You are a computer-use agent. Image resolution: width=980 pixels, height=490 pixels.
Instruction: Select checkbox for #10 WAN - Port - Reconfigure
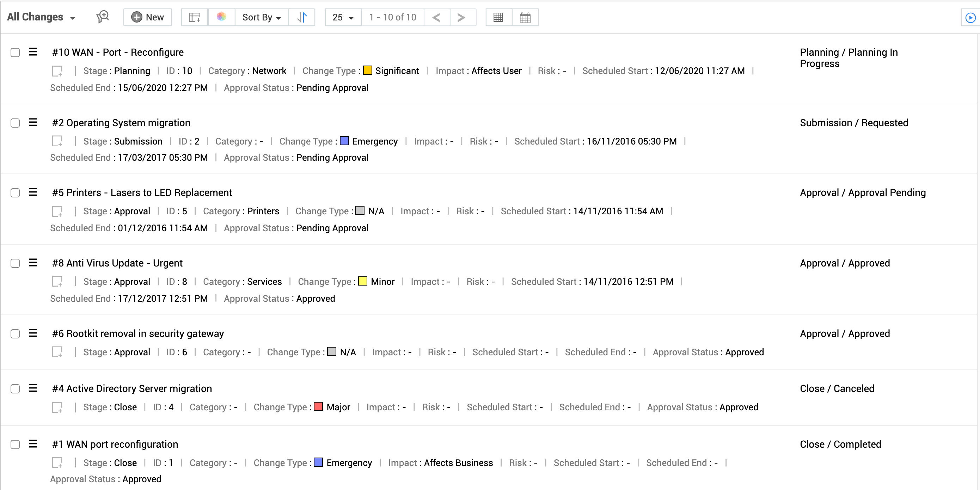point(15,53)
